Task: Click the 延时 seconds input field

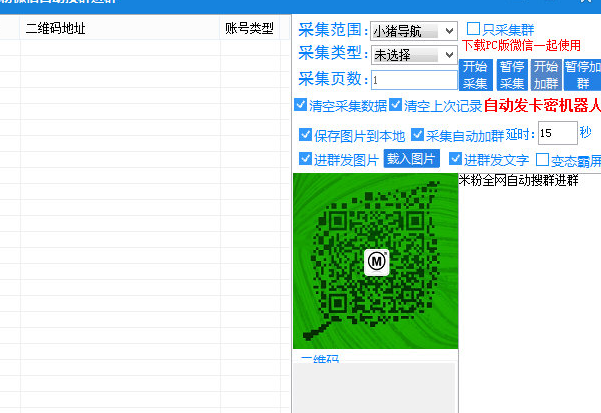Action: click(558, 133)
